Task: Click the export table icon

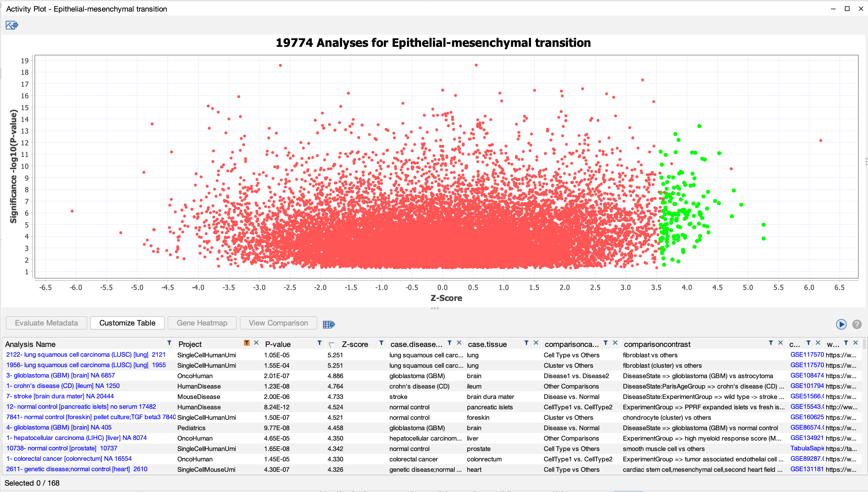Action: (328, 324)
